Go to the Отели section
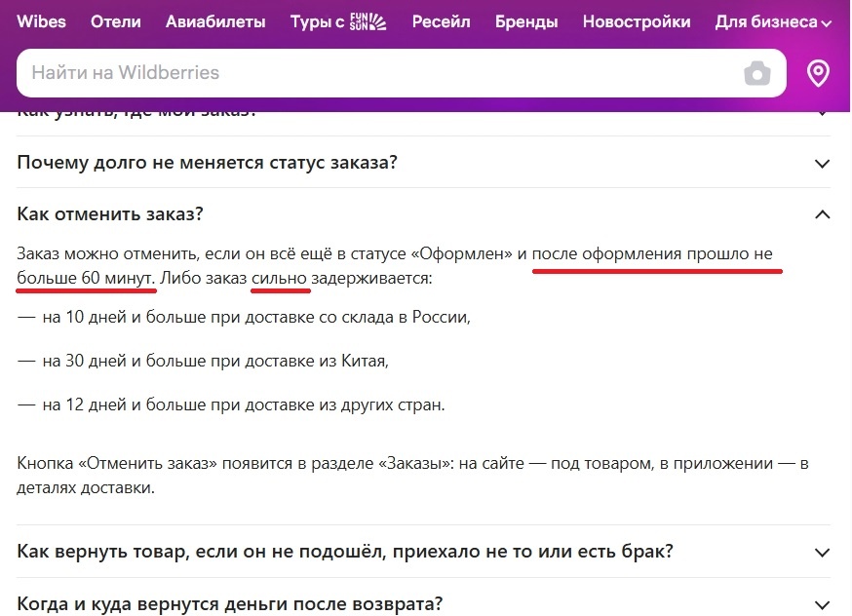This screenshot has width=852, height=616. (x=115, y=20)
